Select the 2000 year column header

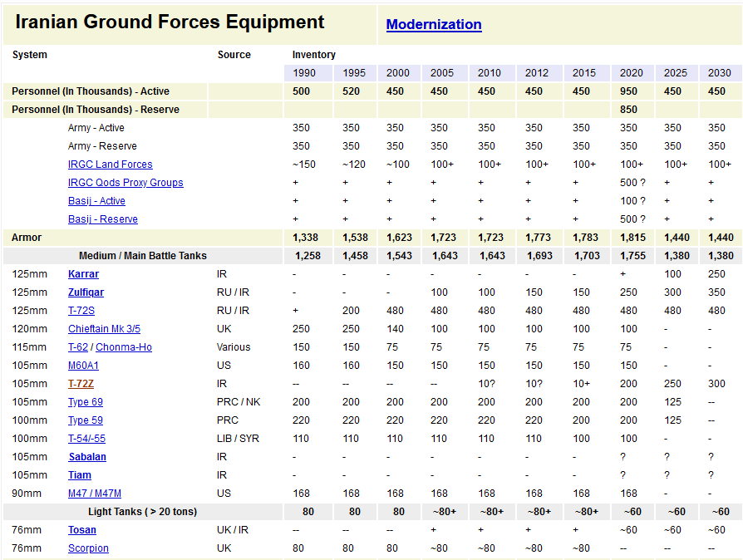[x=399, y=73]
